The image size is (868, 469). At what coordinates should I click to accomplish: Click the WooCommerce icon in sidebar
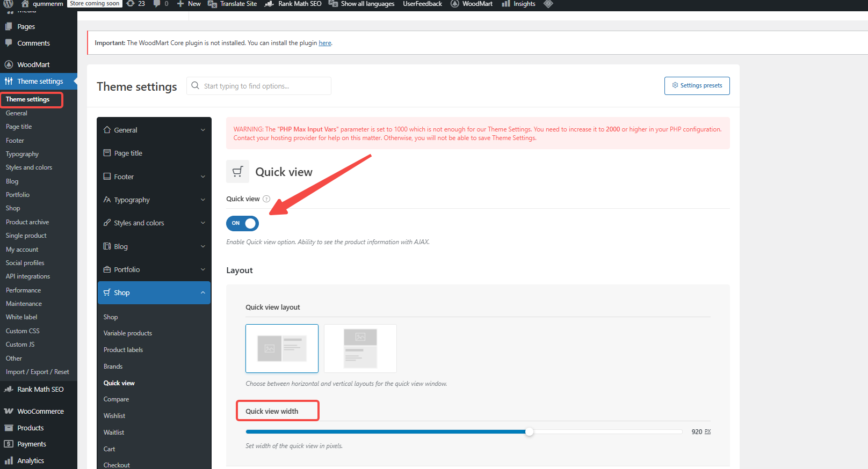tap(9, 412)
